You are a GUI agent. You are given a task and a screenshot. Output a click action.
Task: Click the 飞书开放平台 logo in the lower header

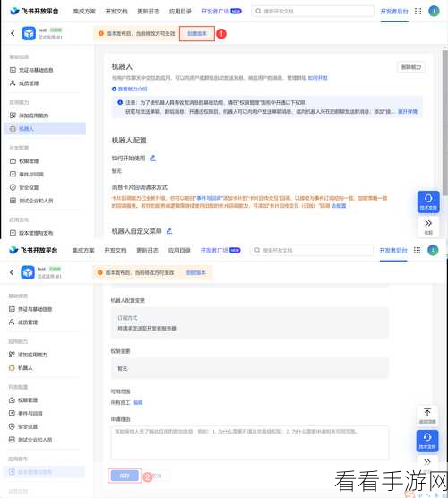[33, 250]
